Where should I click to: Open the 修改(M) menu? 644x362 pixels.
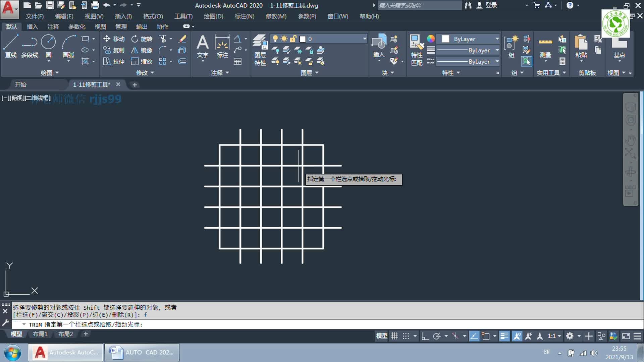click(276, 16)
